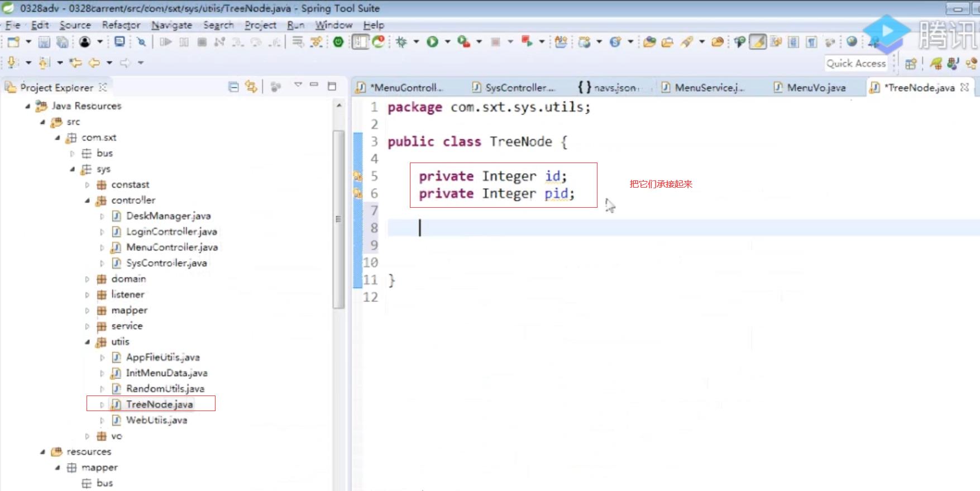The height and width of the screenshot is (491, 980).
Task: Minimize the Project Explorer view
Action: [x=314, y=85]
